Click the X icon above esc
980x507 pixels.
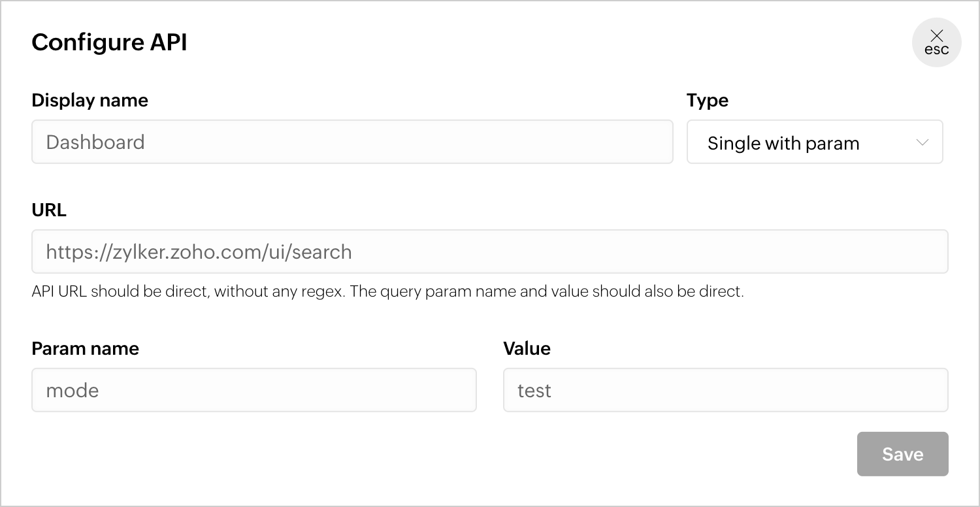(937, 35)
